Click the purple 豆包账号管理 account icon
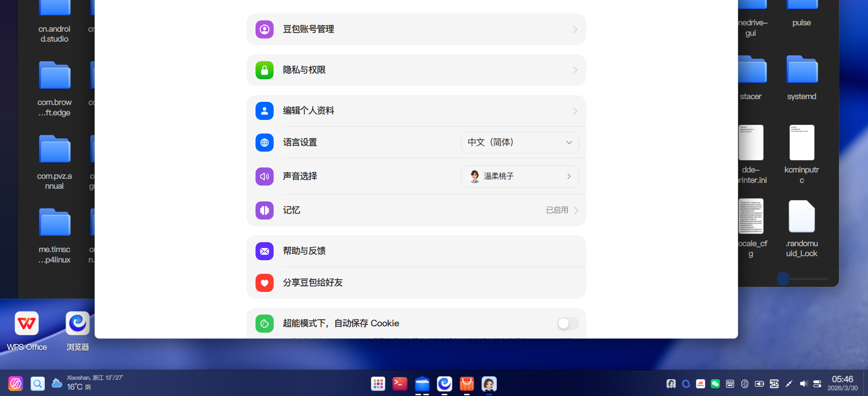The image size is (868, 396). (265, 29)
